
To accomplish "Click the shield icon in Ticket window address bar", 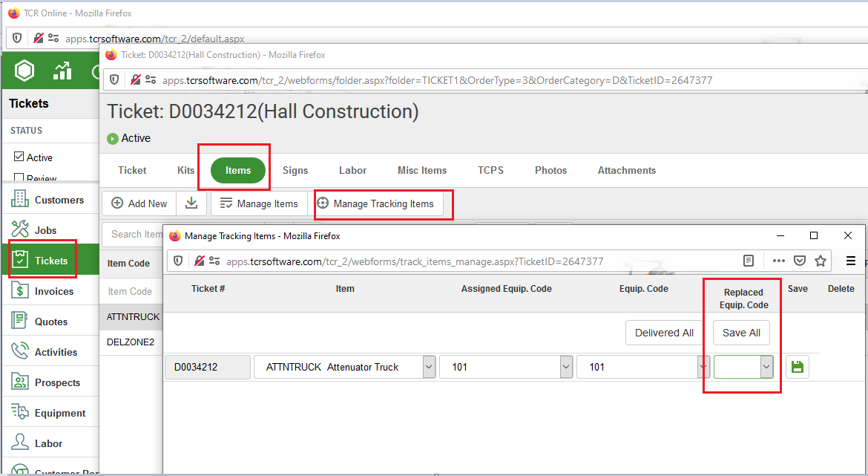I will (114, 79).
